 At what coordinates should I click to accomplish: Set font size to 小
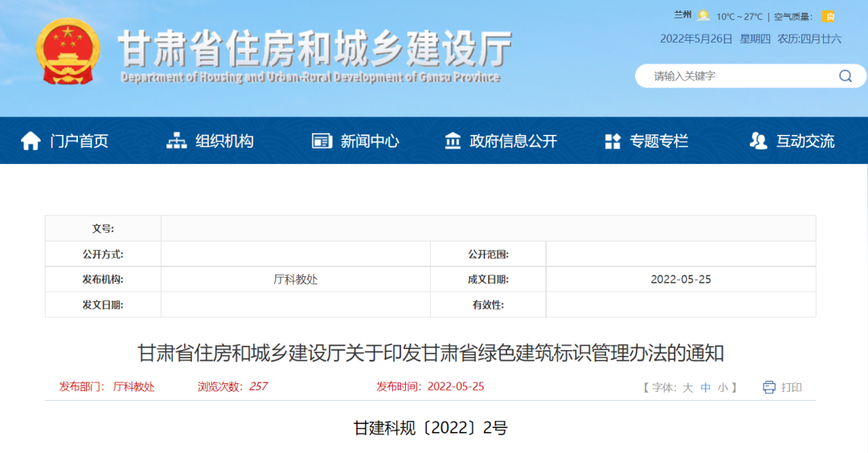coord(723,388)
